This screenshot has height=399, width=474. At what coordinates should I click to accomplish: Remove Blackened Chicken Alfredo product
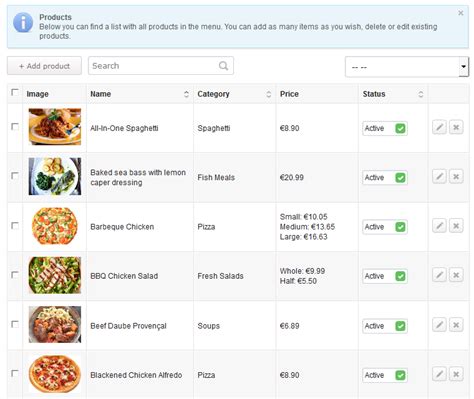click(456, 374)
